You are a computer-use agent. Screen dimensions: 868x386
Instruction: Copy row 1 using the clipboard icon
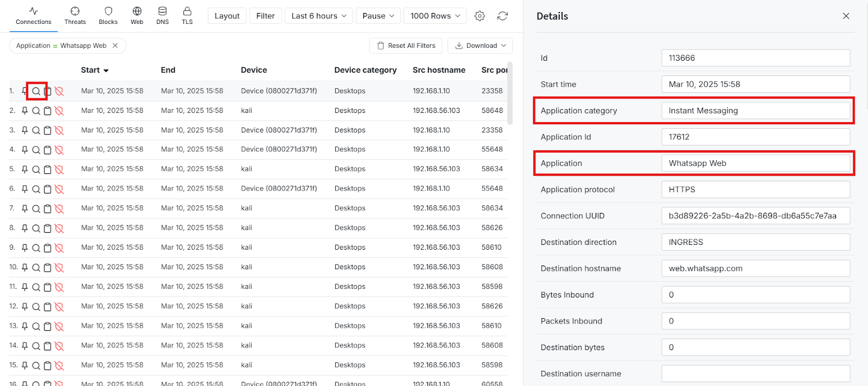[48, 91]
